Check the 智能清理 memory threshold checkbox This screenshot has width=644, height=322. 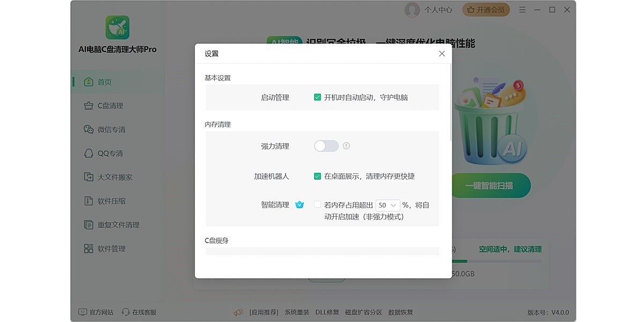[x=317, y=204]
